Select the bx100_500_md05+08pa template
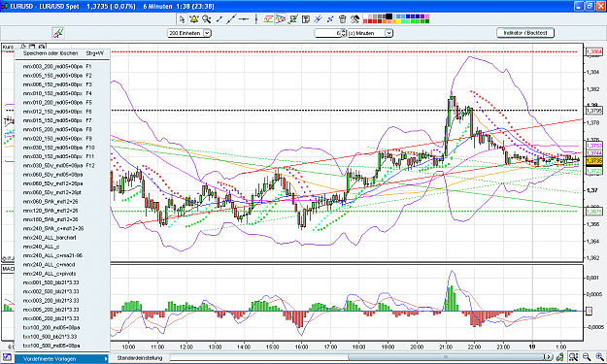The height and width of the screenshot is (364, 607). coord(63,346)
